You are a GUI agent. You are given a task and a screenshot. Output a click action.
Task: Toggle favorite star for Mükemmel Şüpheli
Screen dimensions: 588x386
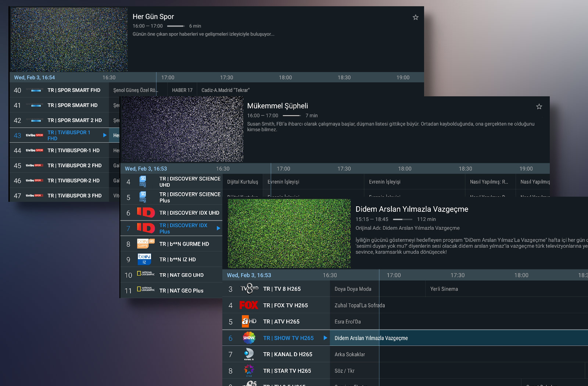click(539, 106)
